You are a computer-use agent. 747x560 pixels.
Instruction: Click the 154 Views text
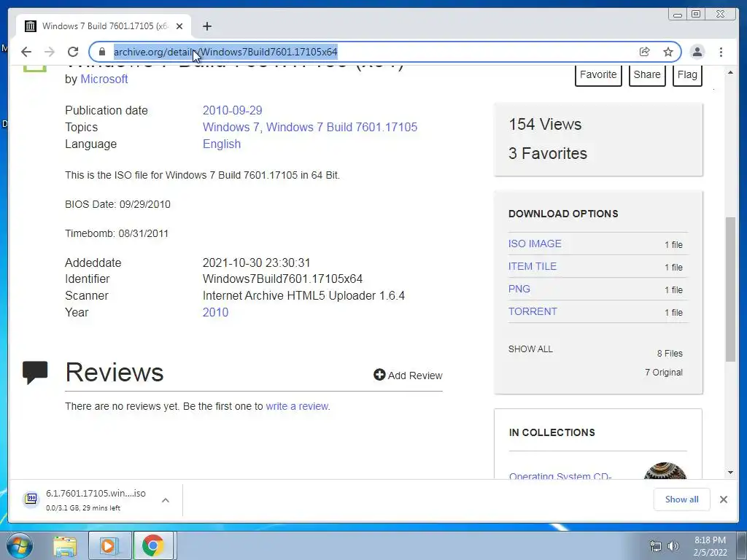click(x=545, y=124)
